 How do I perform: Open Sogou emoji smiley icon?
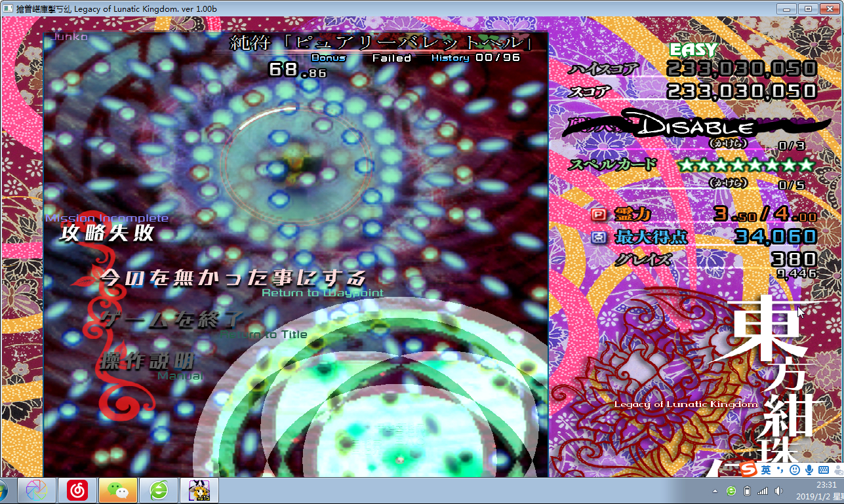point(795,470)
